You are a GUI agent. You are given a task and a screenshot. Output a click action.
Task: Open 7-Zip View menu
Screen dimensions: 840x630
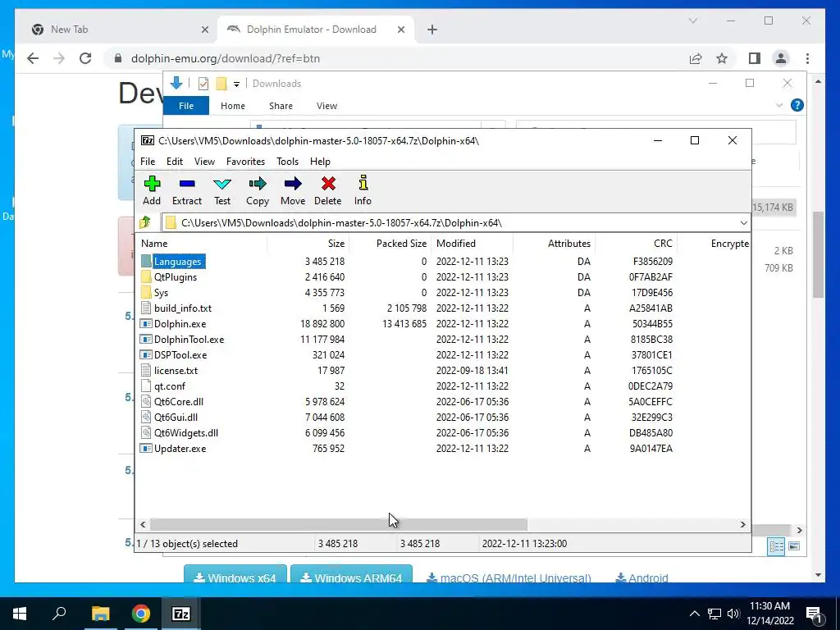[x=204, y=162]
